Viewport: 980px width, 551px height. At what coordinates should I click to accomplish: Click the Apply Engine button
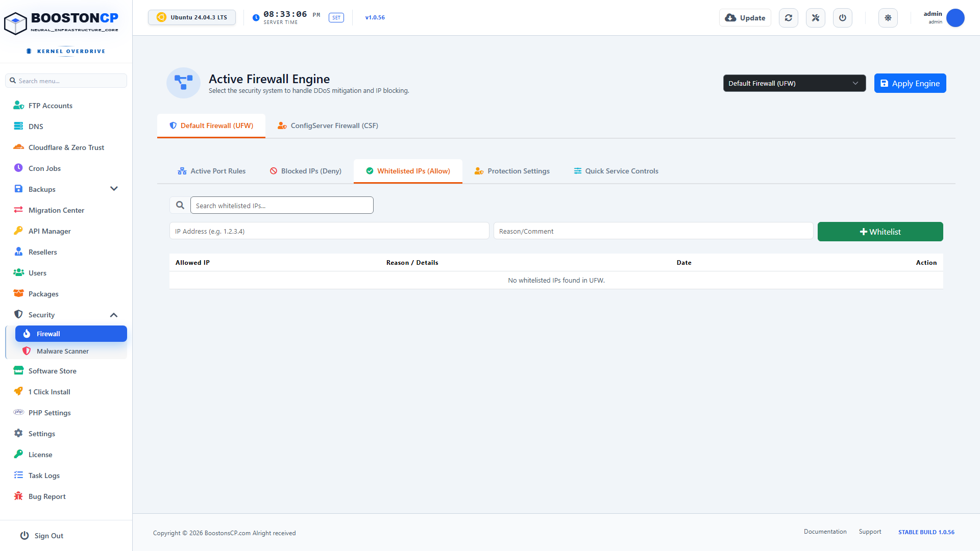pos(910,83)
